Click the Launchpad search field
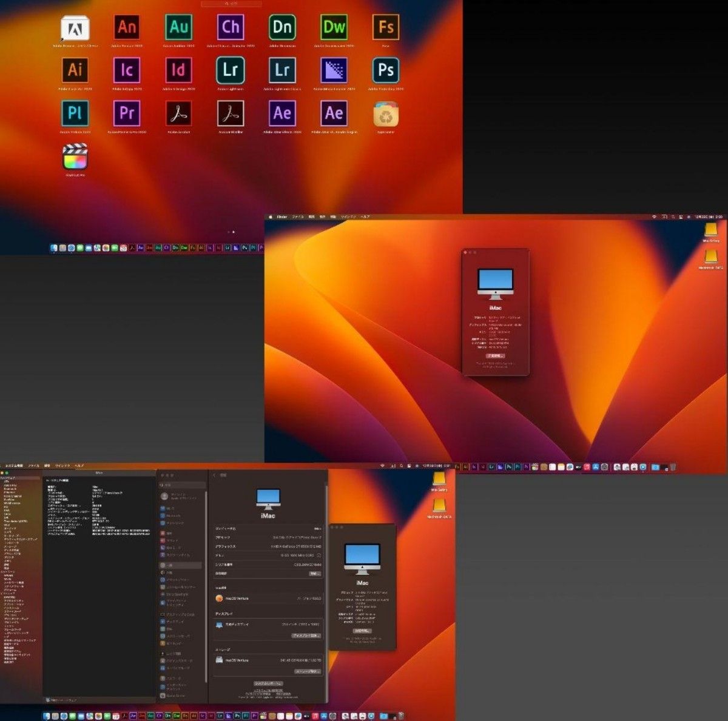The height and width of the screenshot is (721, 728). pos(231,4)
